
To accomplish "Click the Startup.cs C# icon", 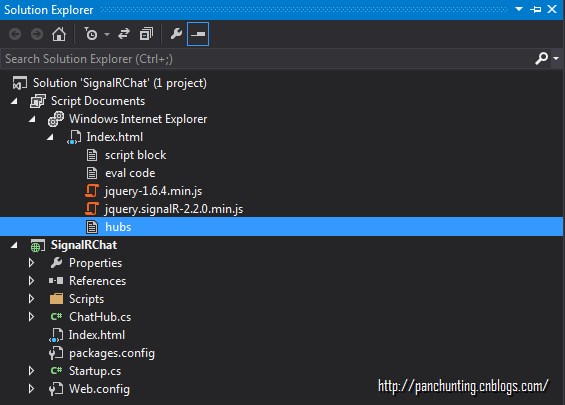I will click(x=56, y=371).
